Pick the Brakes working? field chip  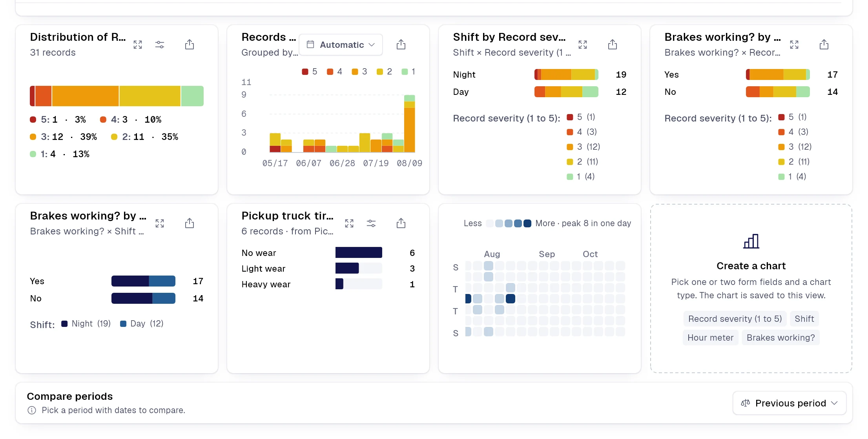pos(780,338)
